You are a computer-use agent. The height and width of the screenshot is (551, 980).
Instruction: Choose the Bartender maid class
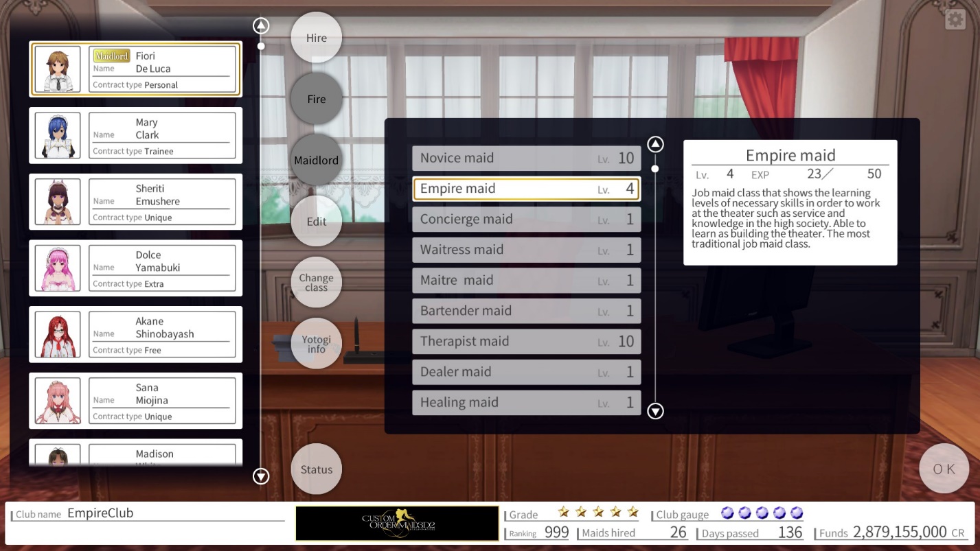[526, 311]
